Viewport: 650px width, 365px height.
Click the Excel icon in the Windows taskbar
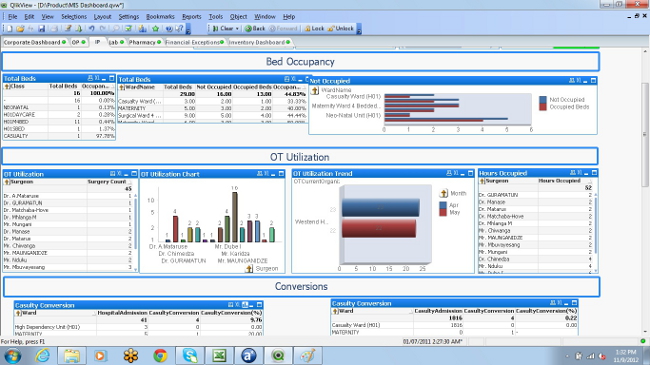(219, 355)
